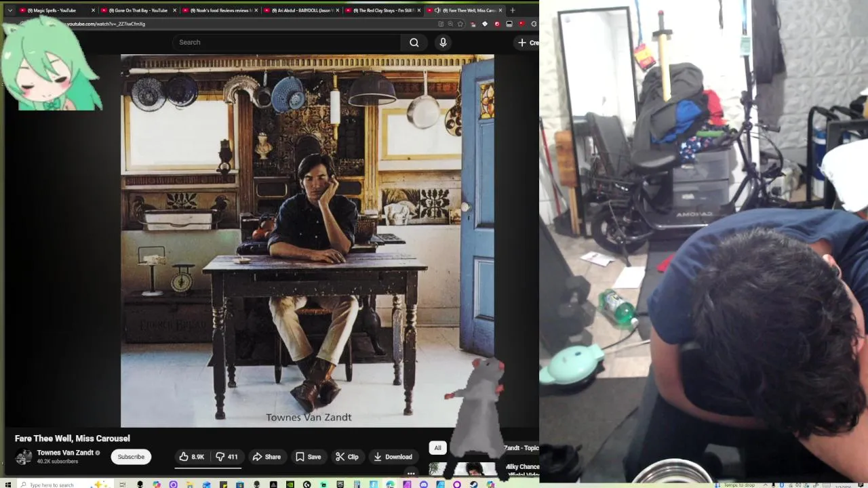Open Task View on the taskbar
This screenshot has height=488, width=868.
click(x=123, y=485)
